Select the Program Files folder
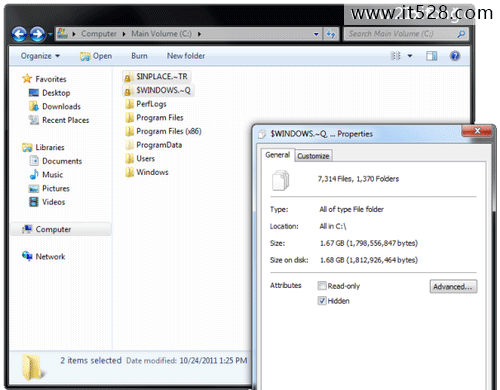Viewport: 500px width, 390px height. pos(160,118)
